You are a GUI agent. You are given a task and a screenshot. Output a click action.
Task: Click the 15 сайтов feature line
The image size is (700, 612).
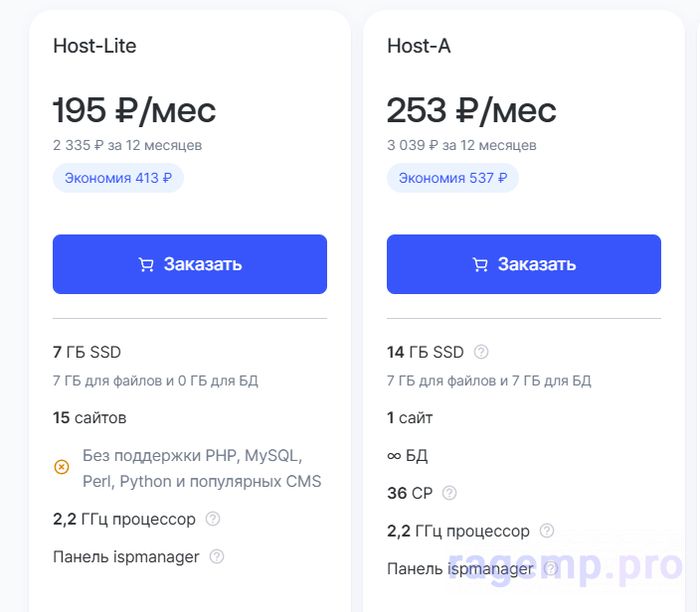pyautogui.click(x=89, y=418)
